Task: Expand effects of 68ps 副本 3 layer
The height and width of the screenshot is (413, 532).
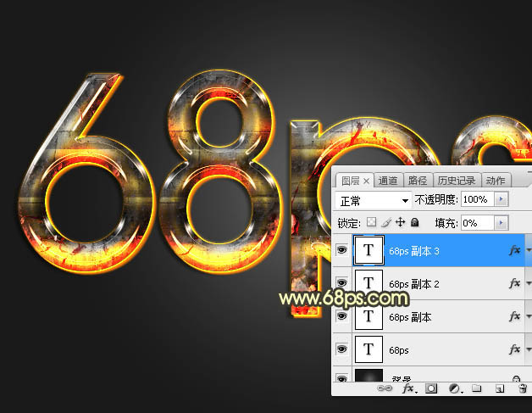Action: pyautogui.click(x=529, y=250)
